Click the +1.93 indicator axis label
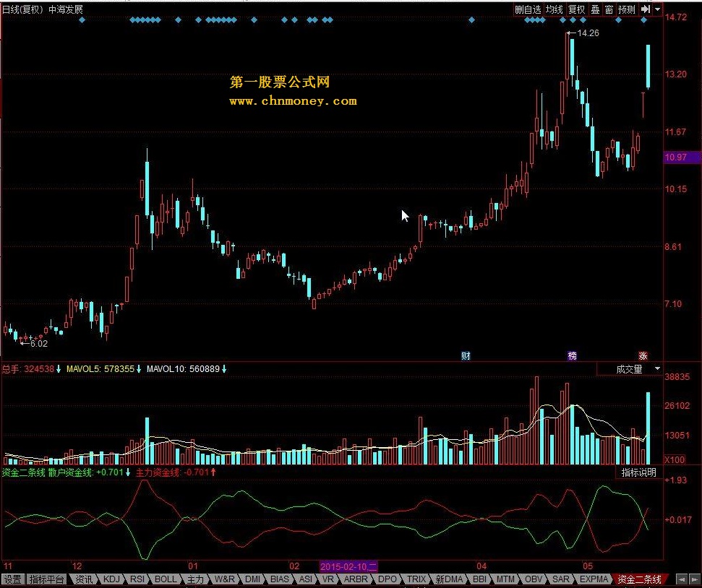This screenshot has width=702, height=588. click(x=675, y=480)
